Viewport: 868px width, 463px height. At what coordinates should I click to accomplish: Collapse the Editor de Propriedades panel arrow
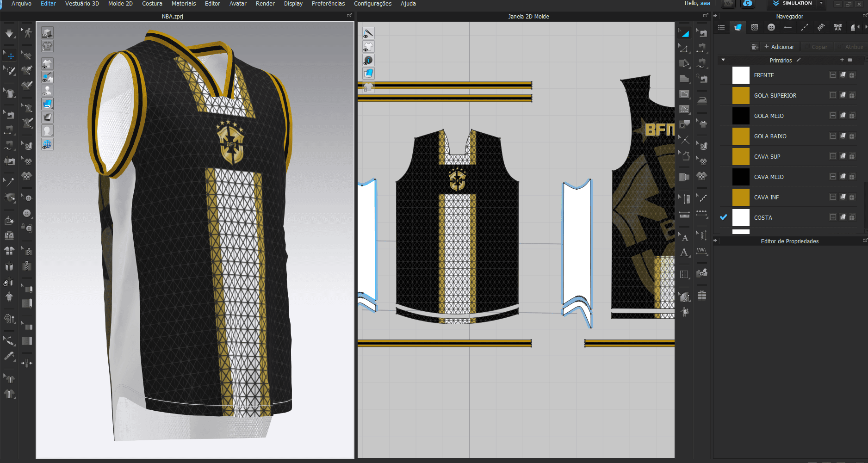point(715,241)
